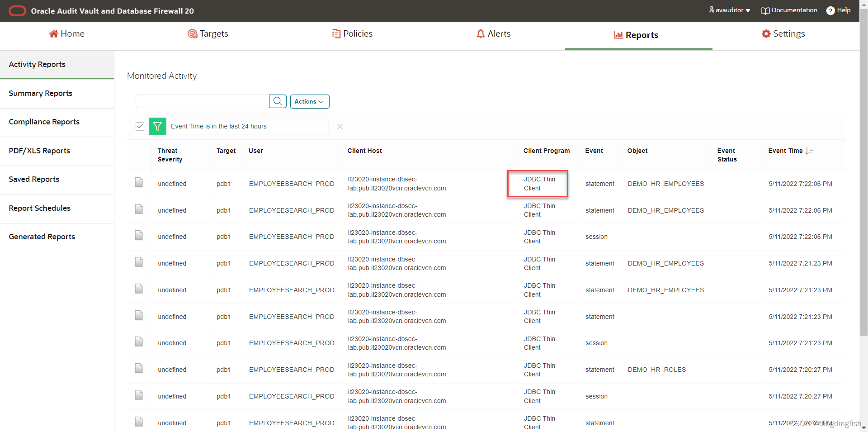Viewport: 868px width, 432px height.
Task: Click the Monitored Activity heading
Action: 162,76
